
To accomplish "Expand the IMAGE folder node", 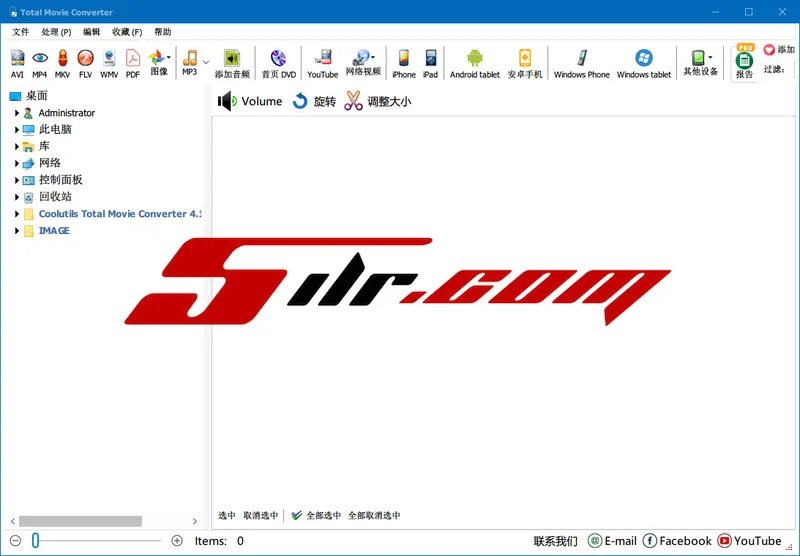I will 16,231.
